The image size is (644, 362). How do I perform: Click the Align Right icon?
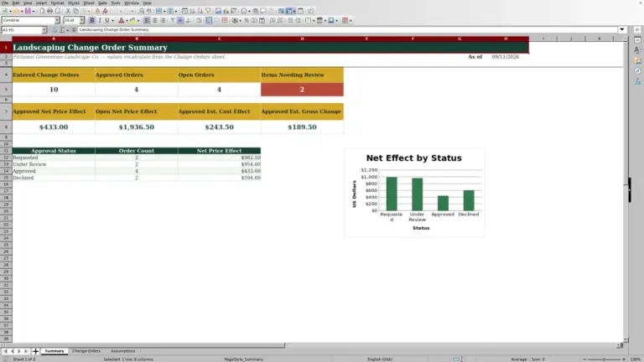163,20
